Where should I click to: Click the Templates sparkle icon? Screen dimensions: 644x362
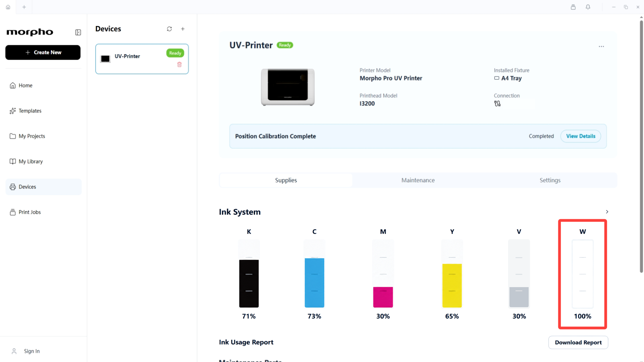[13, 111]
